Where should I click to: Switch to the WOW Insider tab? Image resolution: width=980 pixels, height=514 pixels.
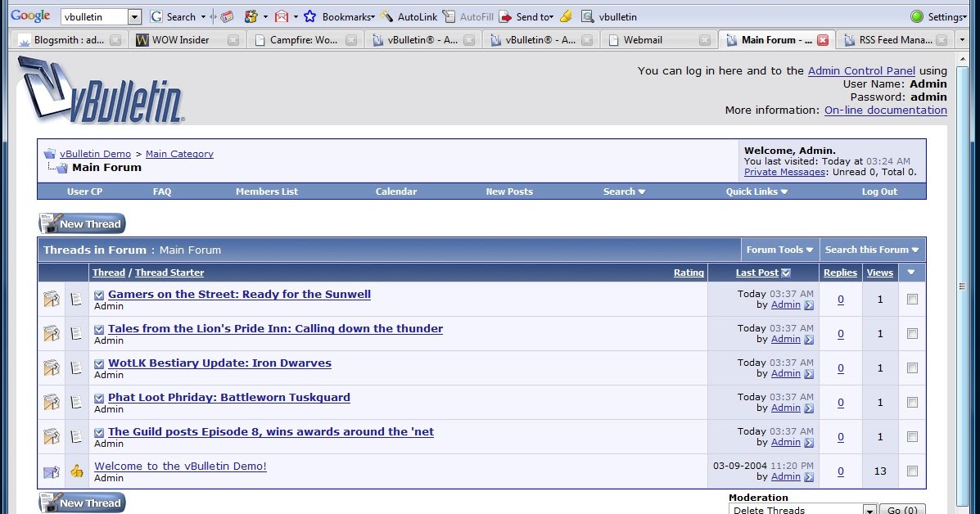click(187, 40)
